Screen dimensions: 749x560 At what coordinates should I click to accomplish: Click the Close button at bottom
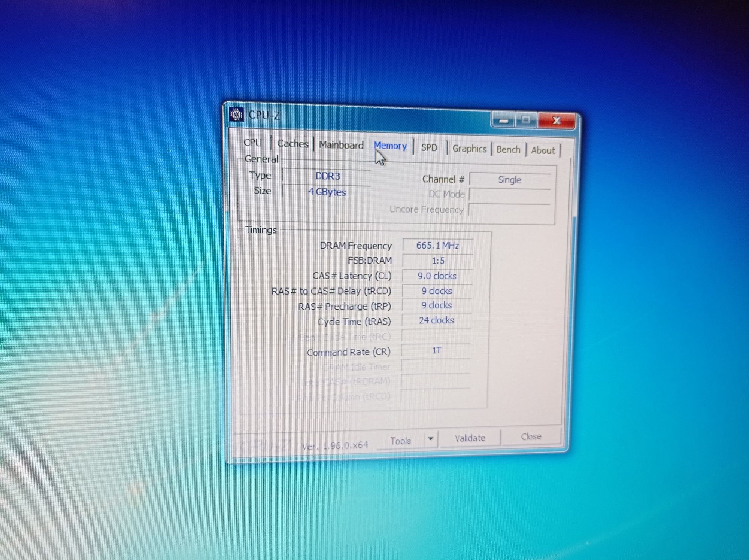pyautogui.click(x=531, y=436)
